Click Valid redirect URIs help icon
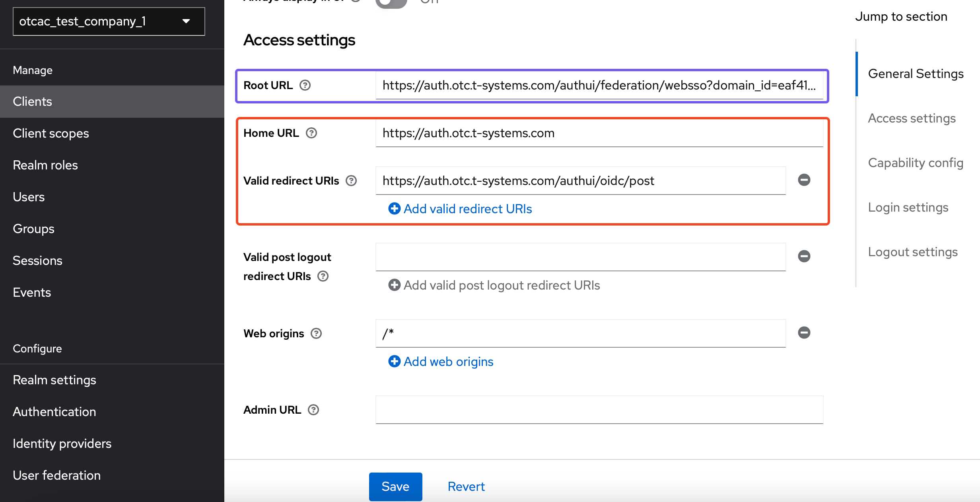 click(351, 181)
